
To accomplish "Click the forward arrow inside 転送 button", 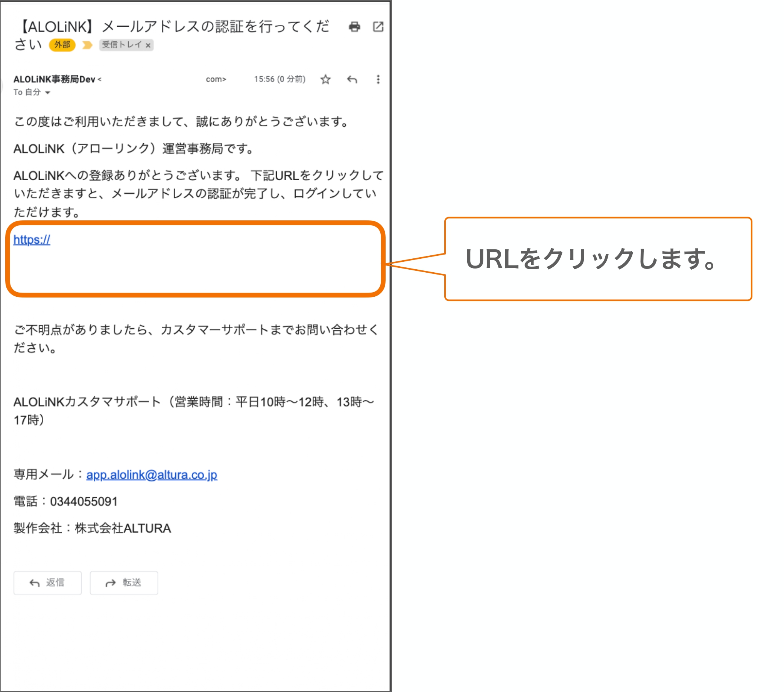I will (x=111, y=583).
